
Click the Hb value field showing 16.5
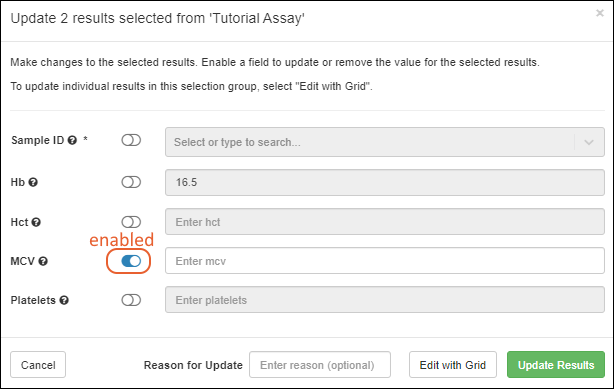tap(385, 183)
